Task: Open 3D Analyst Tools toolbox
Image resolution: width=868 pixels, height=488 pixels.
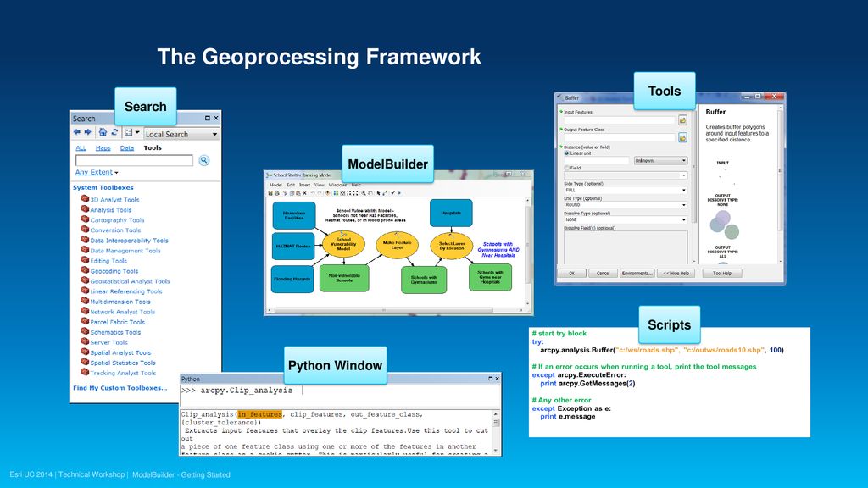Action: pos(114,200)
